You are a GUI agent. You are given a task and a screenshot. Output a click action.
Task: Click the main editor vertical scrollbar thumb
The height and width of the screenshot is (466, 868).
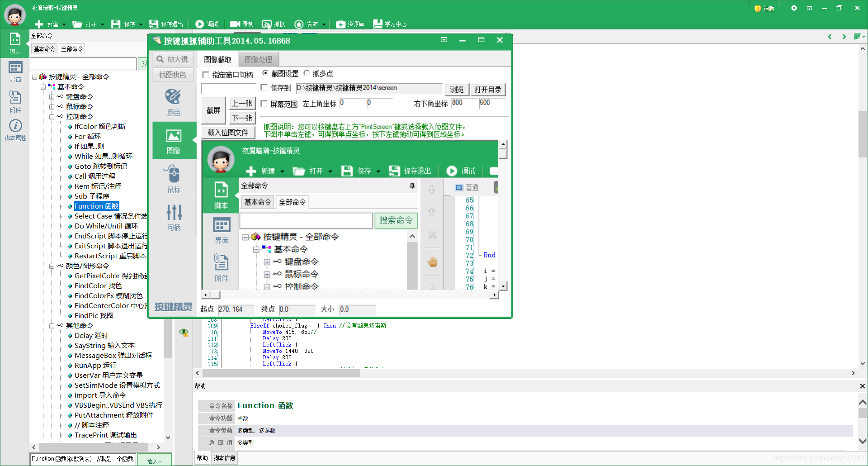click(863, 133)
